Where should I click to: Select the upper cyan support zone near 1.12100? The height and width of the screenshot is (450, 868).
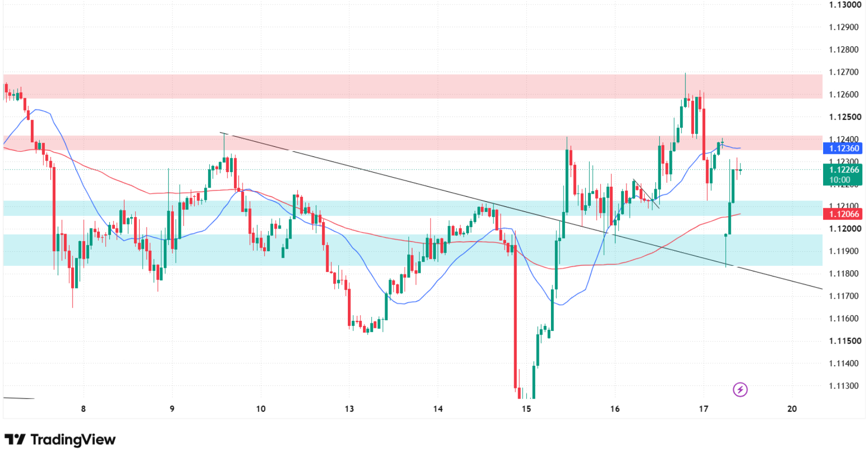(x=413, y=208)
